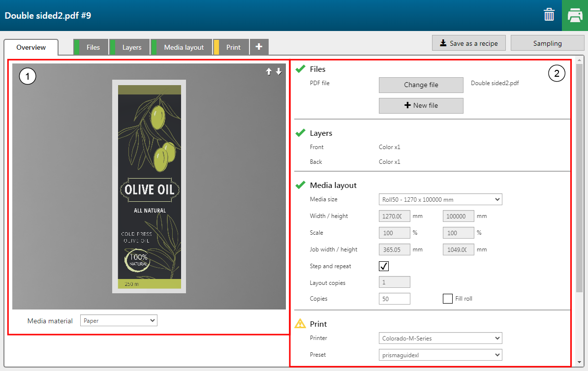
Task: Switch to the Layers tab
Action: coord(131,47)
